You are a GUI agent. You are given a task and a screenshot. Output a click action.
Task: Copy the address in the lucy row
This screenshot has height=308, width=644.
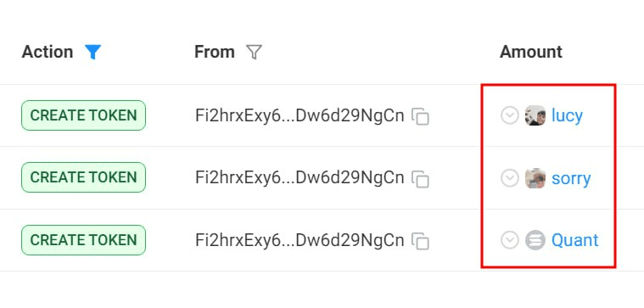point(421,116)
